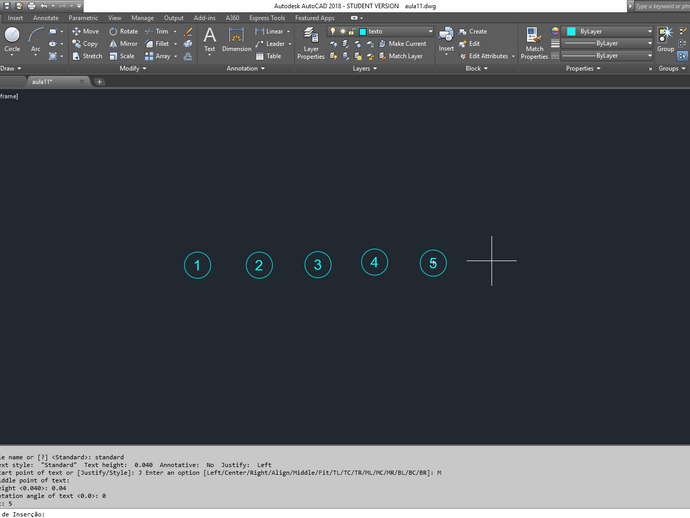Open the Featured Apps tab

click(315, 18)
